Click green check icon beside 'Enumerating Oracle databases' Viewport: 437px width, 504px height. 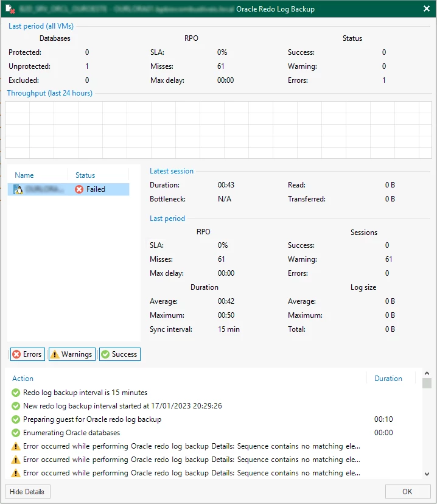pyautogui.click(x=16, y=433)
